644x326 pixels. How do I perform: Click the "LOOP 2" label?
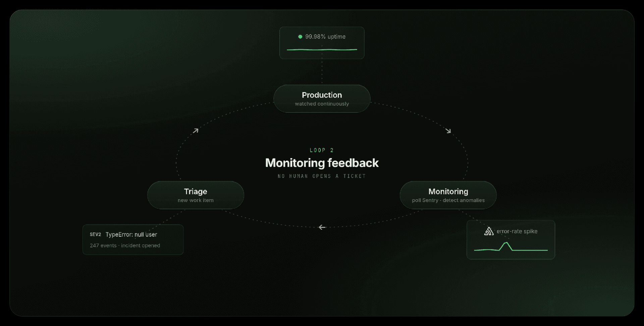pyautogui.click(x=322, y=150)
